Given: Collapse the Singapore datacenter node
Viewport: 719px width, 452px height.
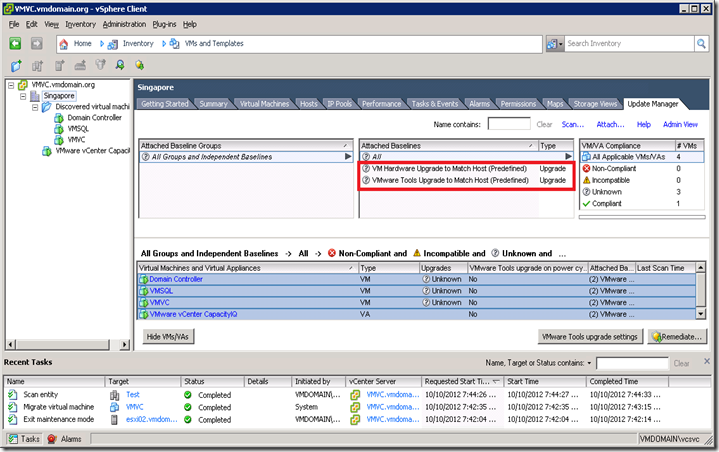Looking at the screenshot, I should [23, 96].
